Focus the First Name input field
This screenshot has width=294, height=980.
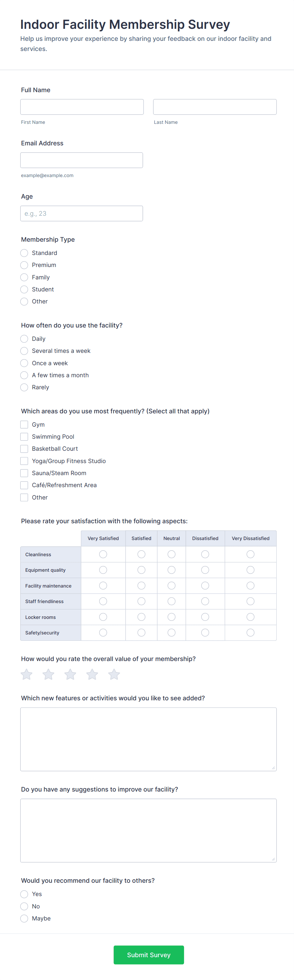[x=82, y=107]
